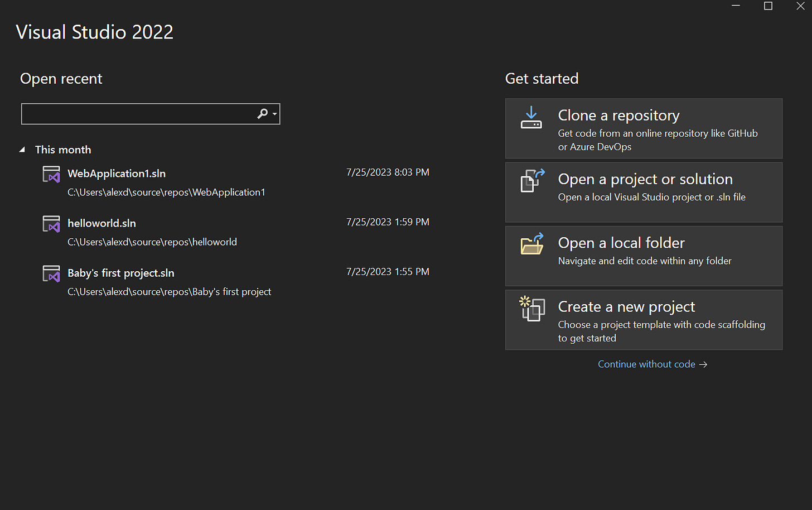Click the project template scaffolding description
Image resolution: width=812 pixels, height=510 pixels.
(x=661, y=331)
